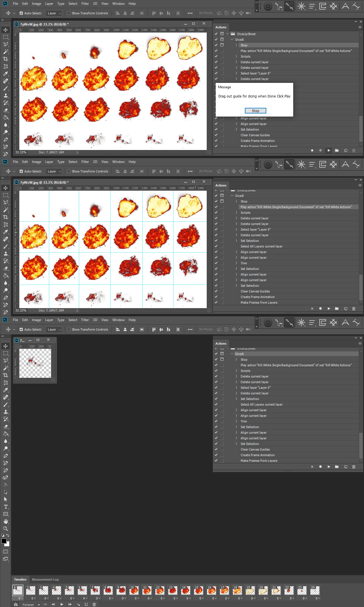Toggle the DiceUpSheet set checkmark in the Message dialog window
This screenshot has height=607, width=364.
click(x=216, y=34)
